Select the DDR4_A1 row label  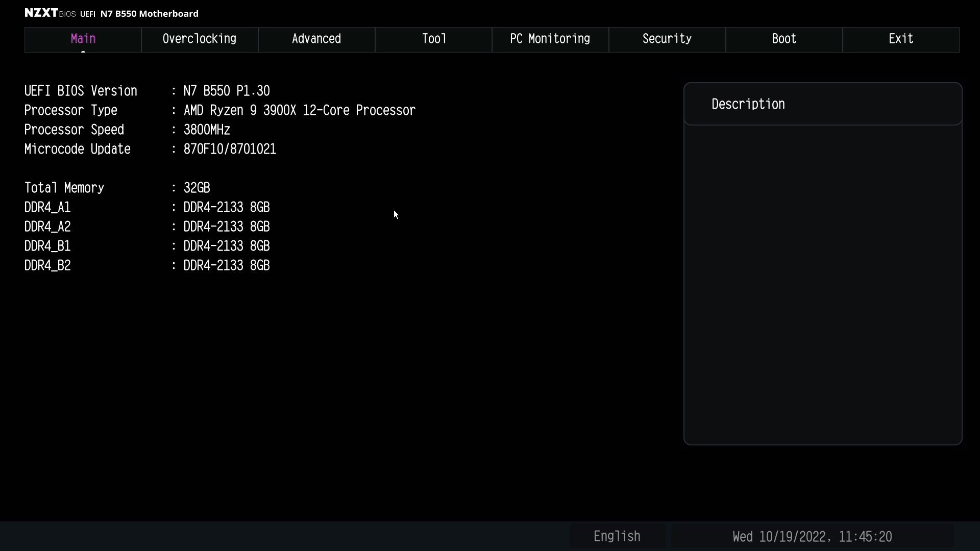47,207
